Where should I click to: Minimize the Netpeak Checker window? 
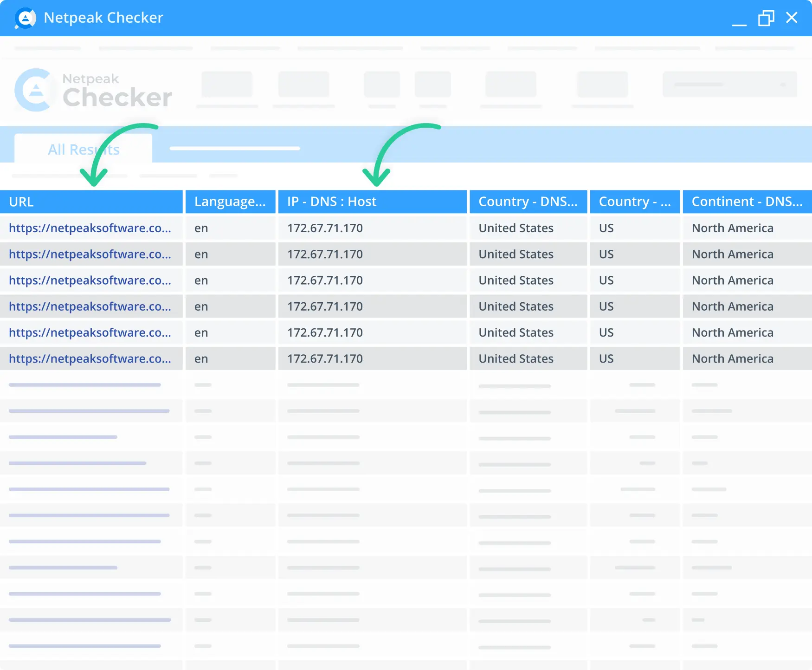(739, 24)
